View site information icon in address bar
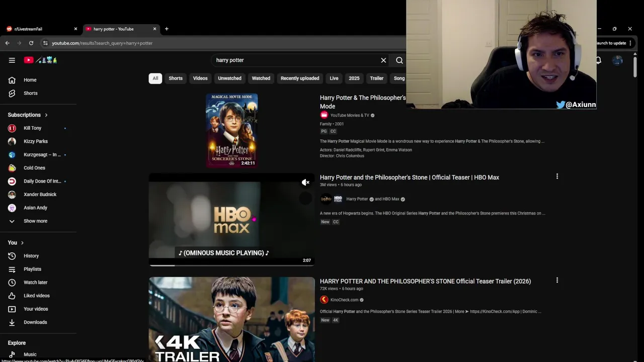This screenshot has height=362, width=644. pos(45,43)
